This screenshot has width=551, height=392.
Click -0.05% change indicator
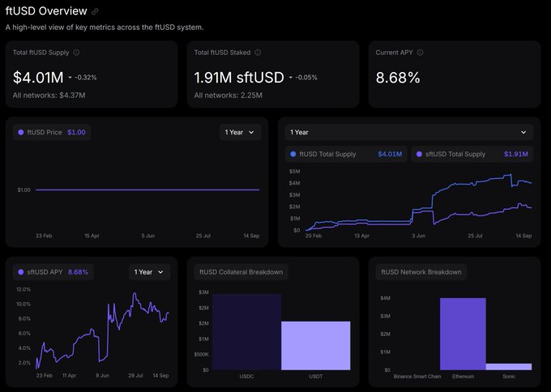point(303,78)
